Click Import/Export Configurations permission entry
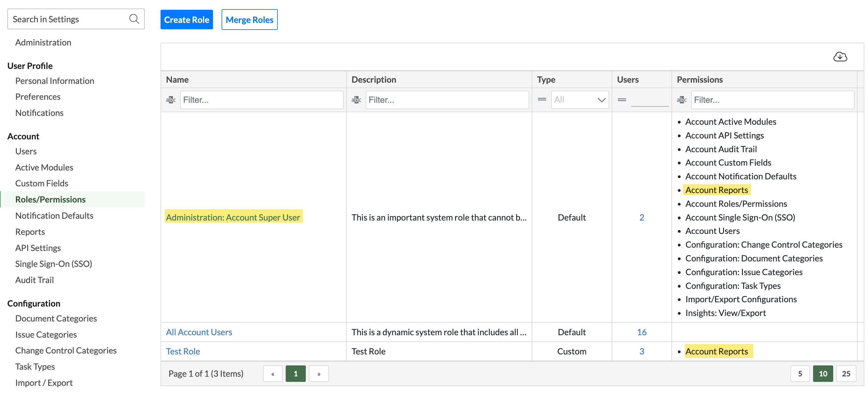The height and width of the screenshot is (402, 868). [x=741, y=299]
